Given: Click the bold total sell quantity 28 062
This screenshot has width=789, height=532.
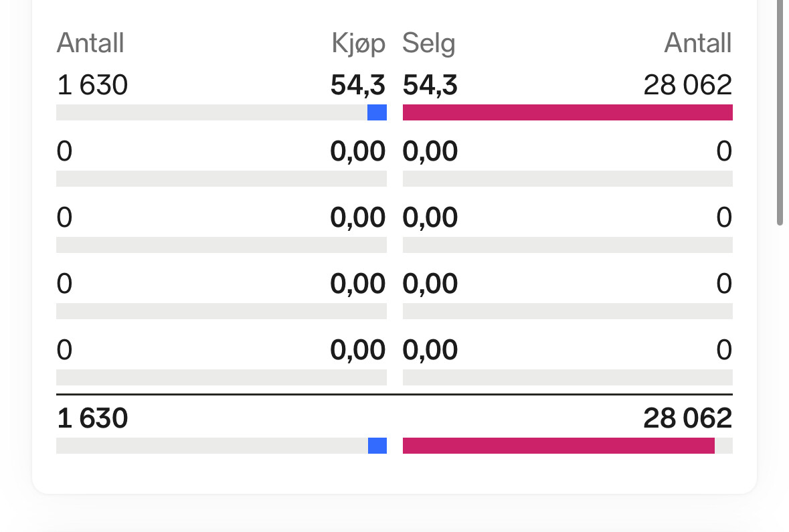Looking at the screenshot, I should pos(688,418).
